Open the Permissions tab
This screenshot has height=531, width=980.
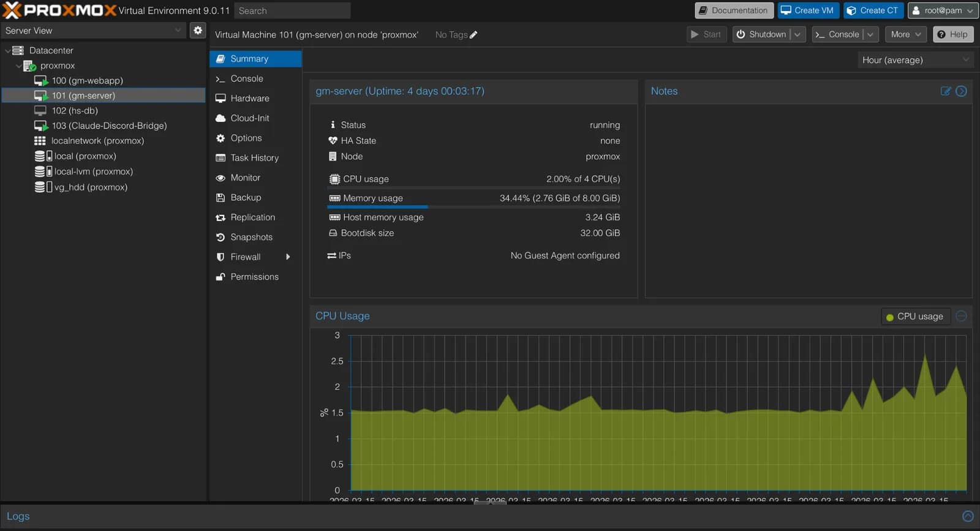(x=255, y=277)
